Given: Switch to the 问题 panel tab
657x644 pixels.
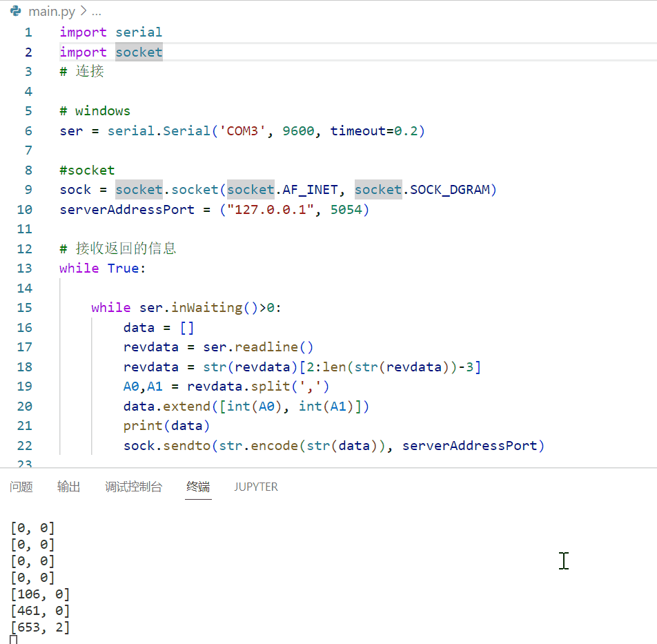Looking at the screenshot, I should [21, 487].
